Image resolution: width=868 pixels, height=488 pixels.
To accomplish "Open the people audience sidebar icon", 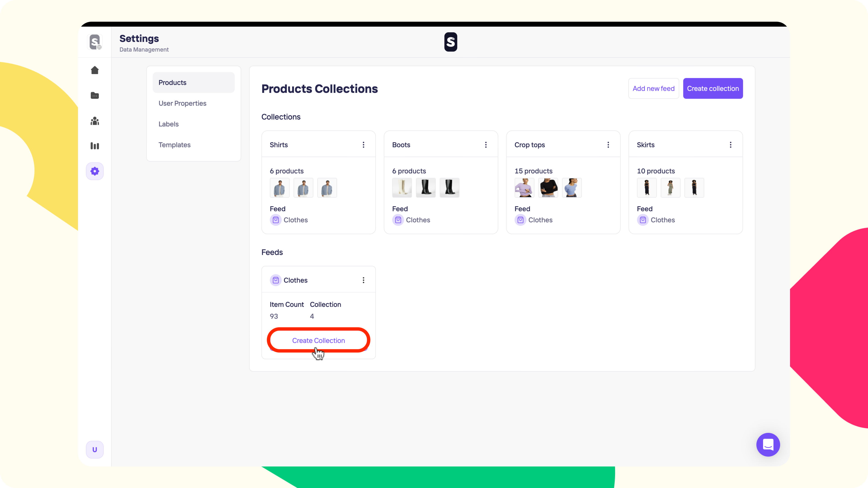I will point(95,121).
